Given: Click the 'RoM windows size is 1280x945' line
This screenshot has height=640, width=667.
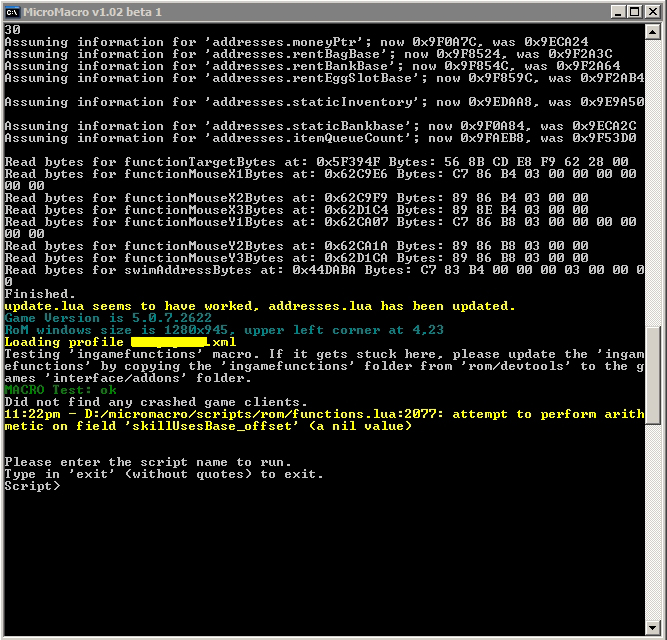Looking at the screenshot, I should [x=224, y=330].
